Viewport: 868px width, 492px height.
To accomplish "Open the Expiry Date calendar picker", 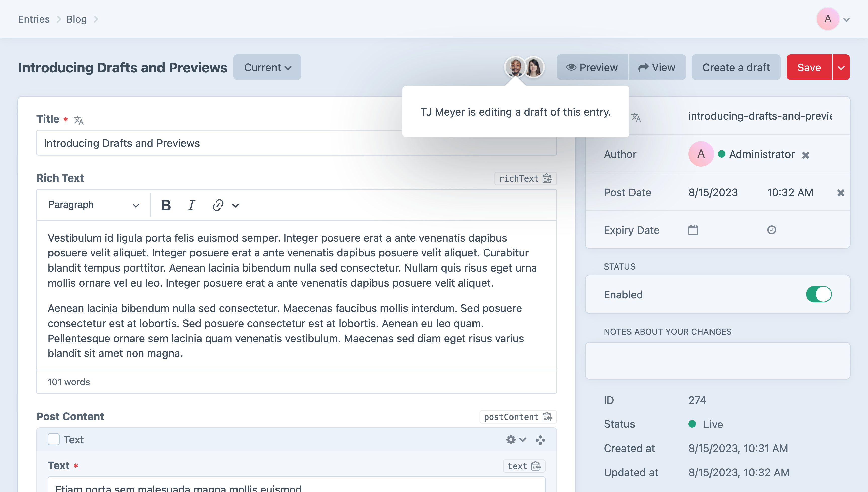I will coord(693,230).
